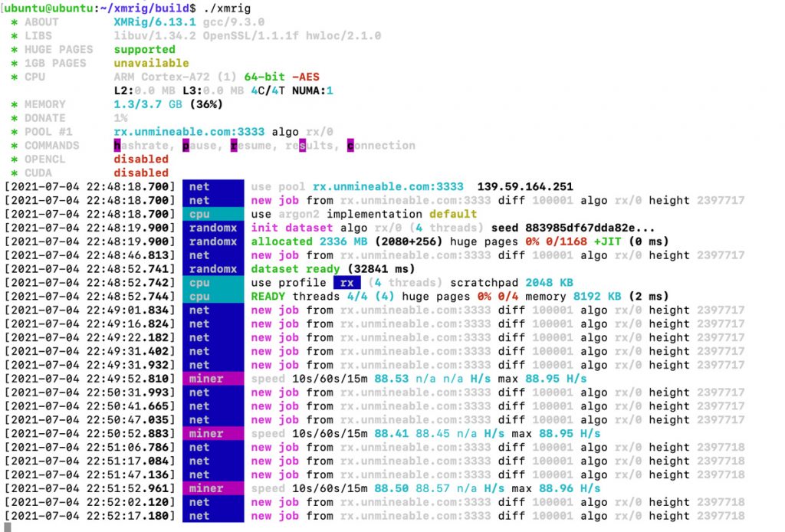Viewport: 785px width, 532px height.
Task: Click the 'connection' command word
Action: [381, 146]
